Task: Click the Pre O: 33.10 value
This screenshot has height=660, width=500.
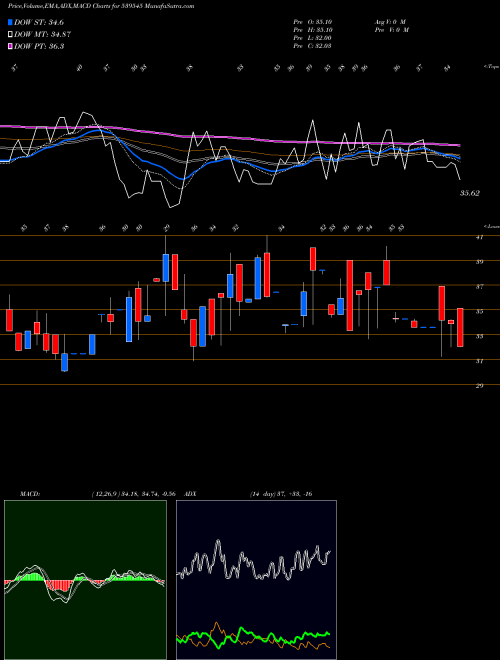Action: coord(314,22)
